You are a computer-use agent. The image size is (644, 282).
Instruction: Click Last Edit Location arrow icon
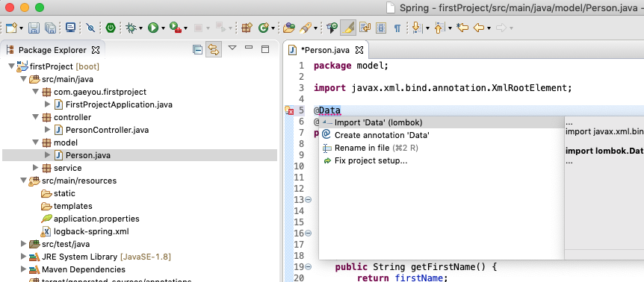(463, 28)
